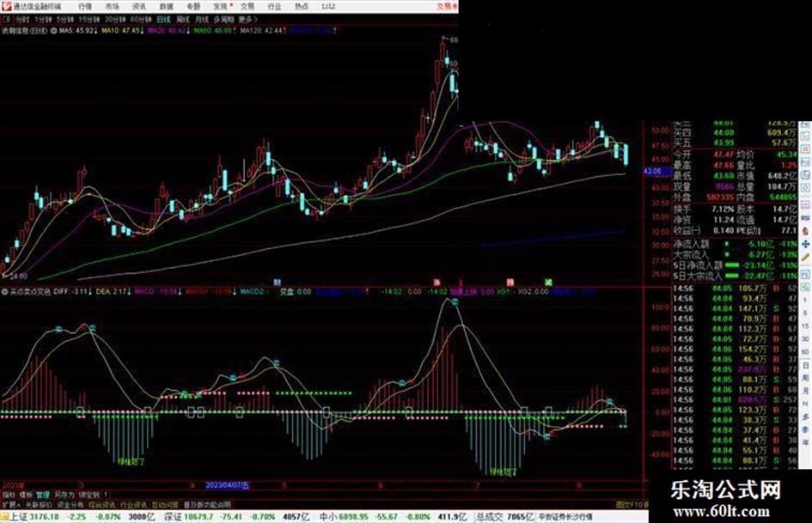Open the 互动问答 tab
Image resolution: width=812 pixels, height=523 pixels.
point(165,504)
